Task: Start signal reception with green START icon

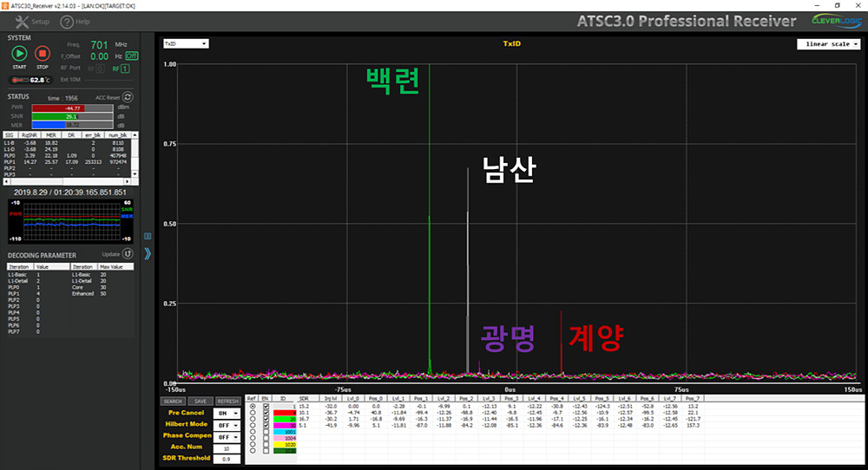Action: (x=19, y=54)
